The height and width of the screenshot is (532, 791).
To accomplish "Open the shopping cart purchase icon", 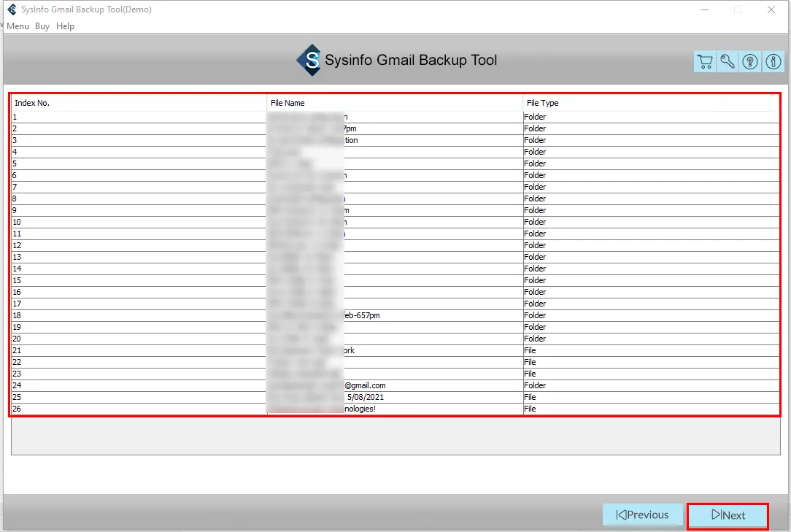I will [x=705, y=61].
